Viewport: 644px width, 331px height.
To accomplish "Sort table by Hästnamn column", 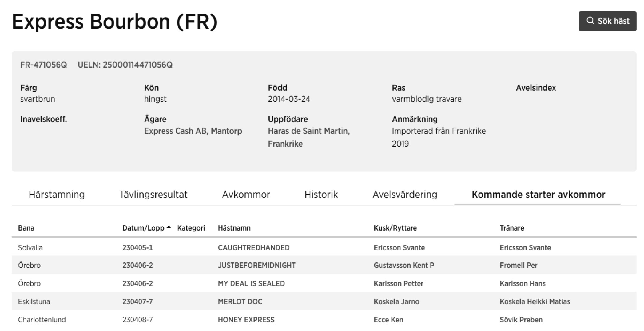I will (234, 228).
